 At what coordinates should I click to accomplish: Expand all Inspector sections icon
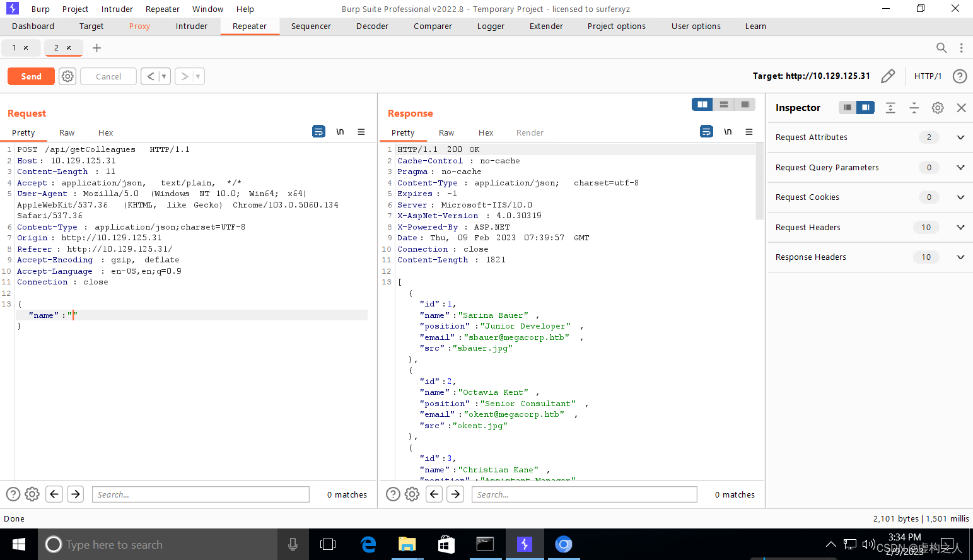[x=890, y=108]
